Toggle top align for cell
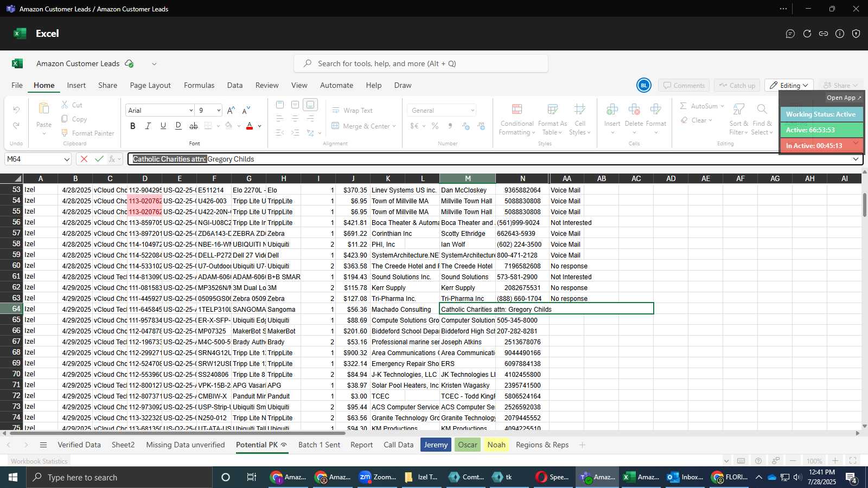The image size is (868, 488). (x=280, y=105)
